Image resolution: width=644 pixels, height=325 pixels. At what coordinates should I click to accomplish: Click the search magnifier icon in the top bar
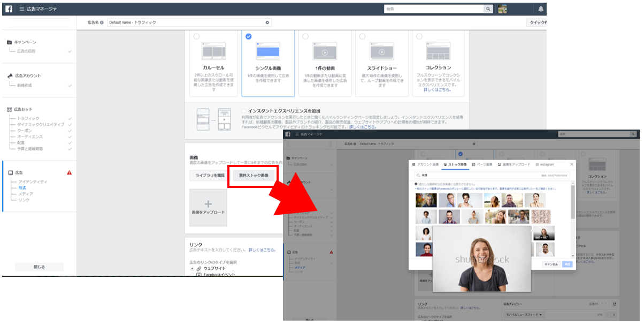488,9
